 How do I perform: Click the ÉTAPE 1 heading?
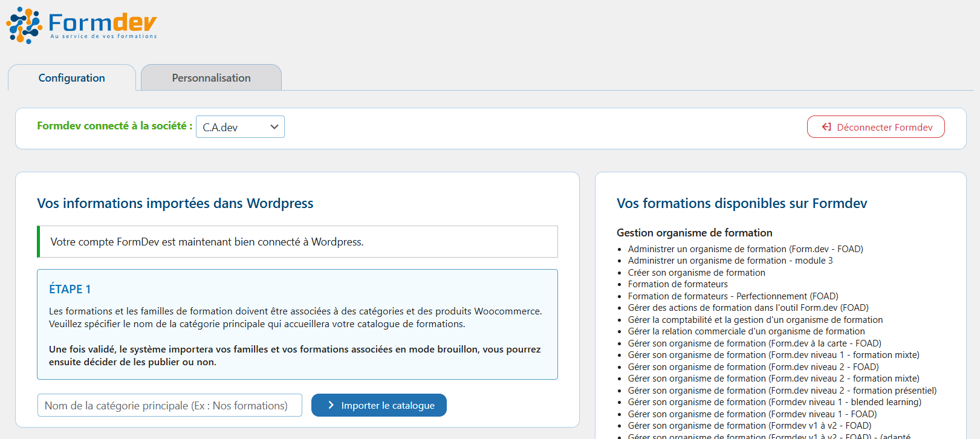pos(70,289)
